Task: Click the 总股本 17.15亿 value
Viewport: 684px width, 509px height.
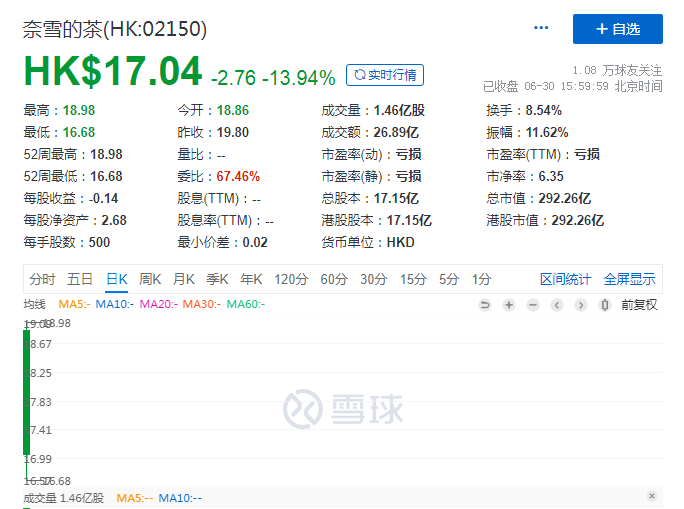Action: click(396, 198)
